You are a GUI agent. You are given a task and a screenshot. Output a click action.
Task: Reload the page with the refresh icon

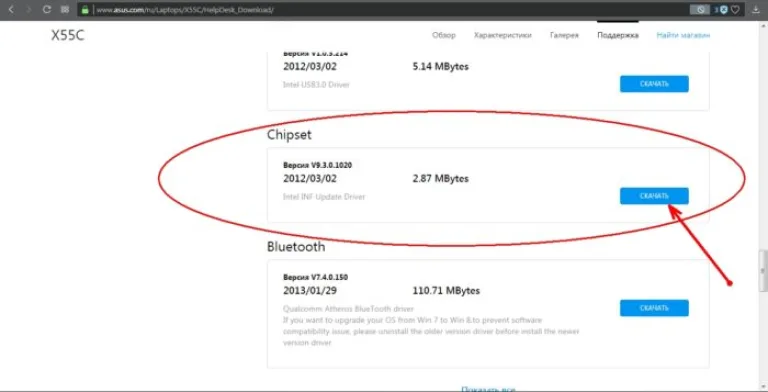pos(47,9)
